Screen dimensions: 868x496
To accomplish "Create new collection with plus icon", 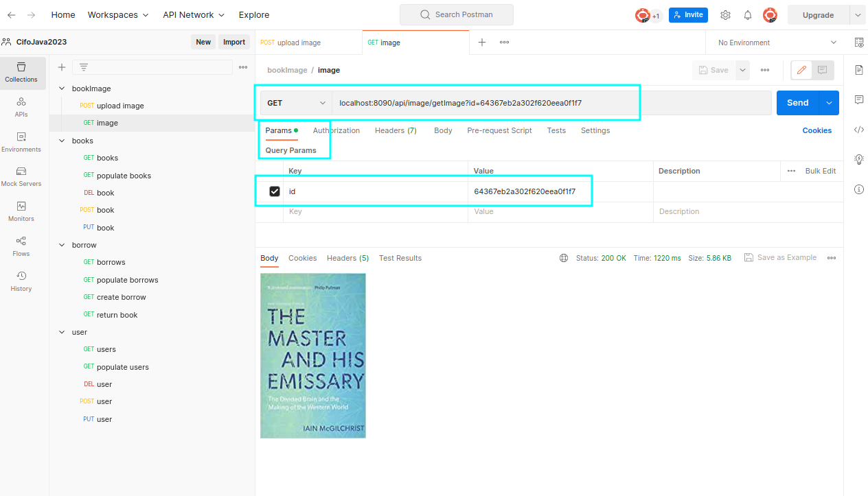I will (x=62, y=67).
